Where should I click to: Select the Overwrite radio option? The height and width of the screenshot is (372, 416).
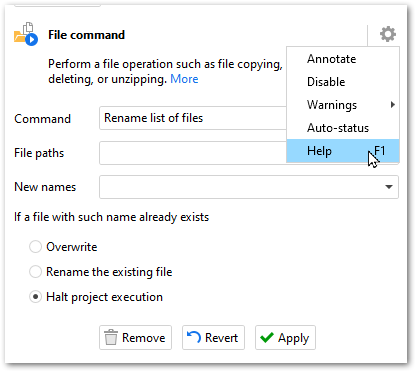pos(35,247)
